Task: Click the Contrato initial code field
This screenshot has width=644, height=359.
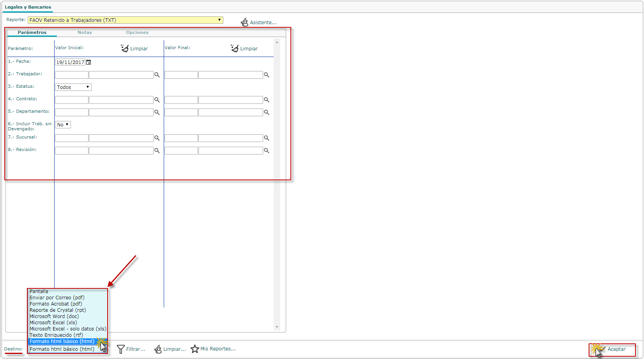Action: [72, 100]
